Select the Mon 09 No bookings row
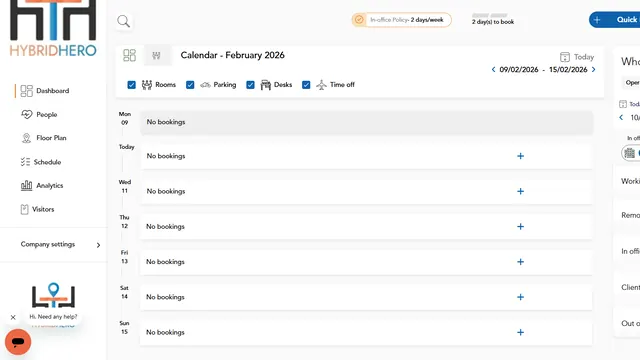The height and width of the screenshot is (360, 640). click(x=367, y=122)
